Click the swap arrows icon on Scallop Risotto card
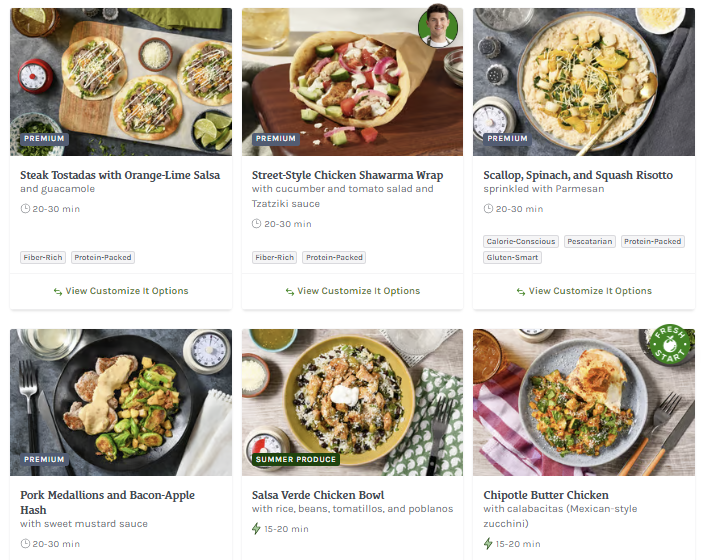This screenshot has width=703, height=560. coord(521,291)
